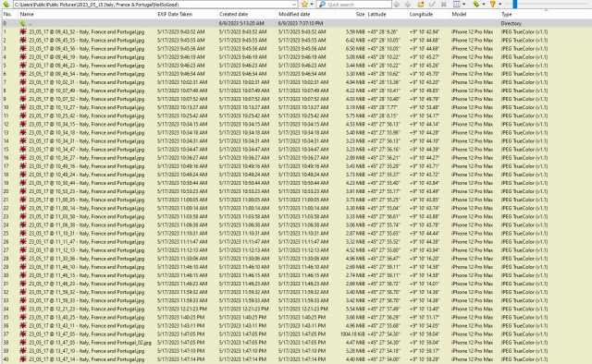Select file name 23_05_17 @ 13_47_14
The image size is (592, 364).
86,359
